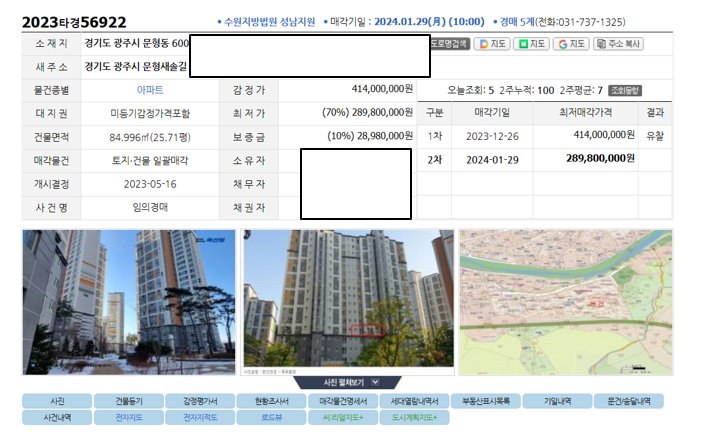Screen dimensions: 706x432
Task: View the first apartment exterior photo
Action: click(x=129, y=302)
